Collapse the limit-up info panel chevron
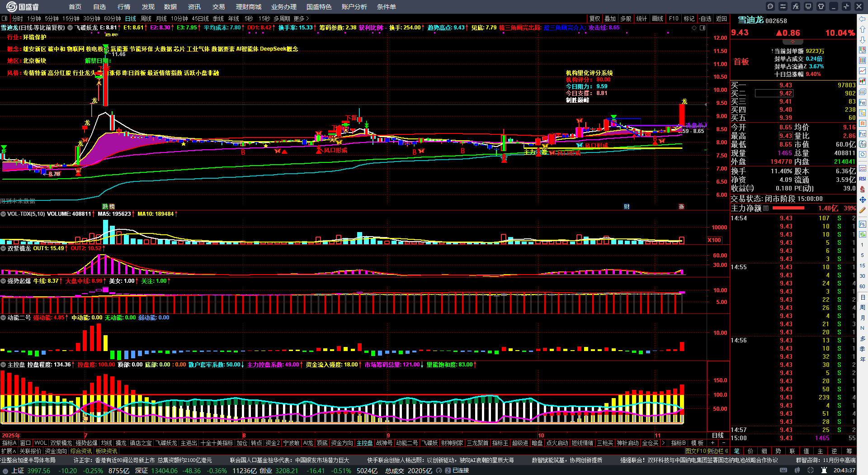The height and width of the screenshot is (475, 868). (x=792, y=41)
